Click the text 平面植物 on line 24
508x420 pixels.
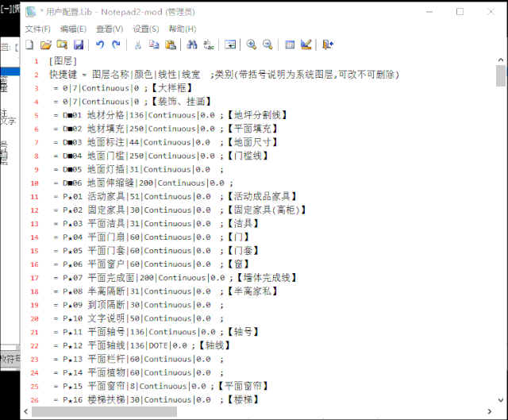(x=106, y=372)
